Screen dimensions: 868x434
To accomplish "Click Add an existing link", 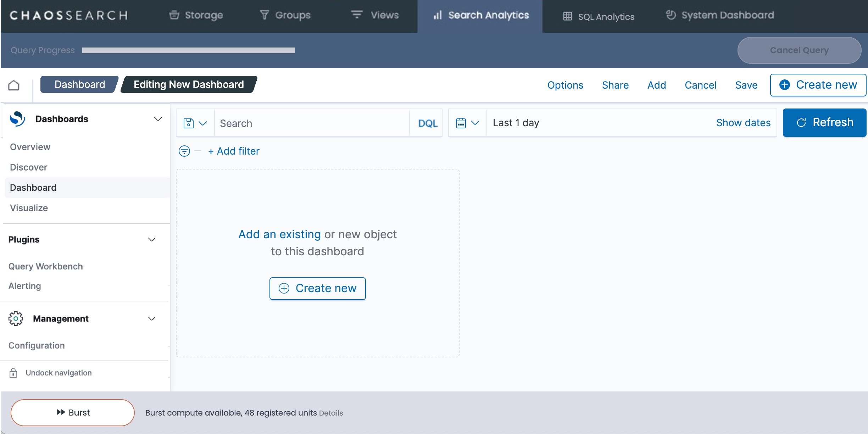I will pyautogui.click(x=280, y=234).
